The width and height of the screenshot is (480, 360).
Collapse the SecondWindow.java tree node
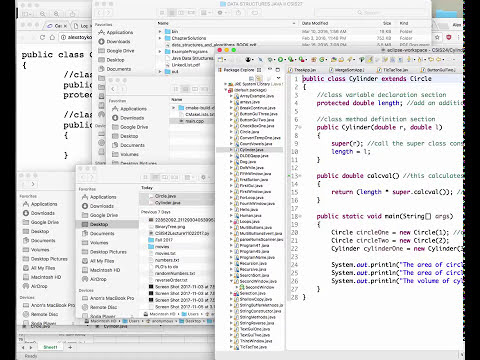click(231, 281)
